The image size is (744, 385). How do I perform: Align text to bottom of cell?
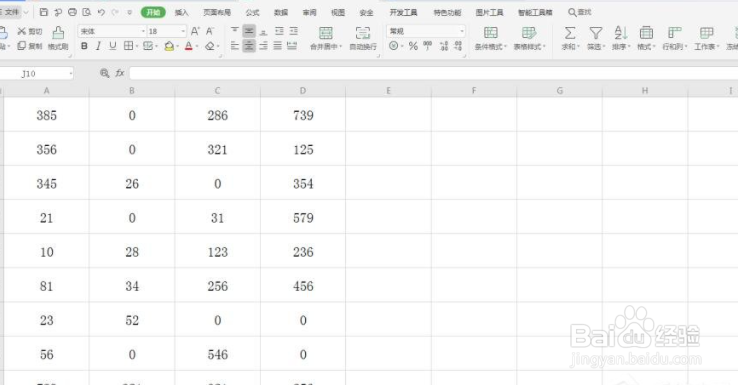264,31
